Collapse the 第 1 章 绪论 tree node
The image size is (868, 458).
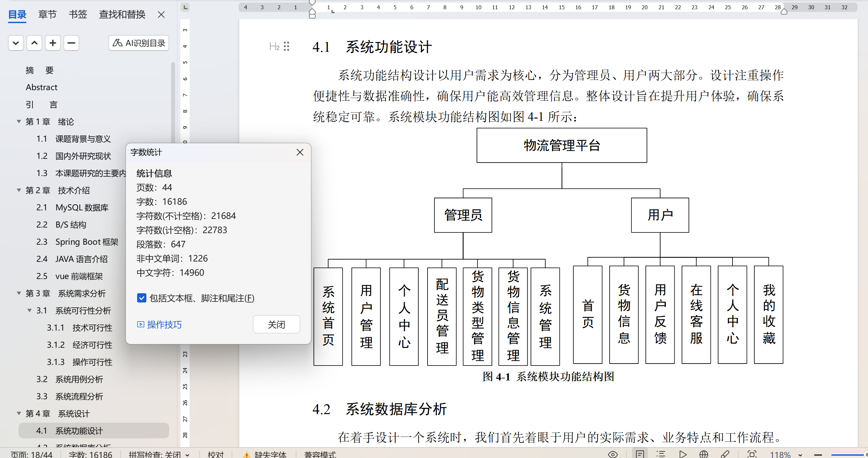(x=19, y=122)
